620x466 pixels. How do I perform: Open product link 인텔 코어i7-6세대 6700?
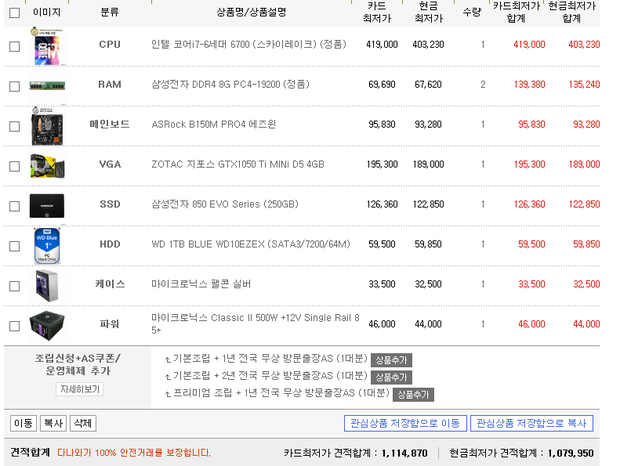coord(249,44)
